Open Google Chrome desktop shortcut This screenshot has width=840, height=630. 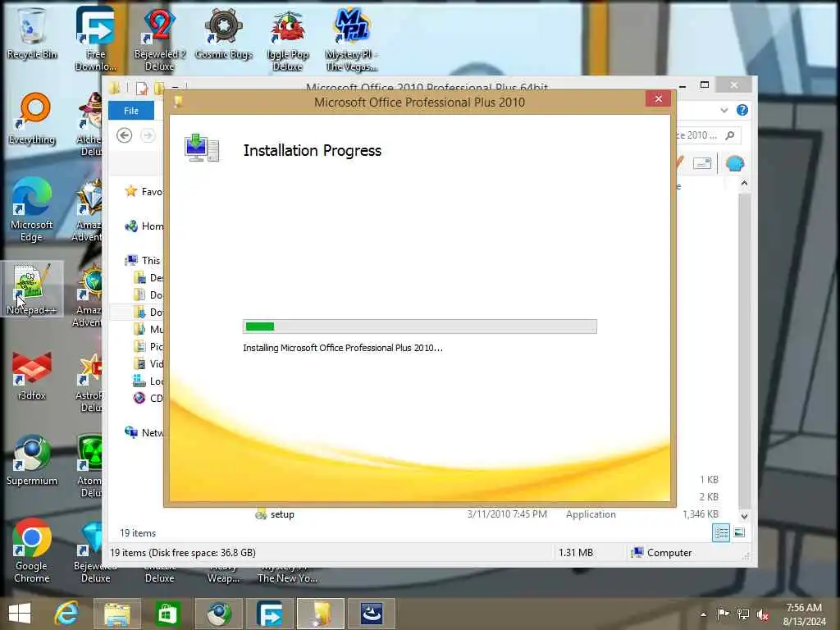pyautogui.click(x=32, y=550)
